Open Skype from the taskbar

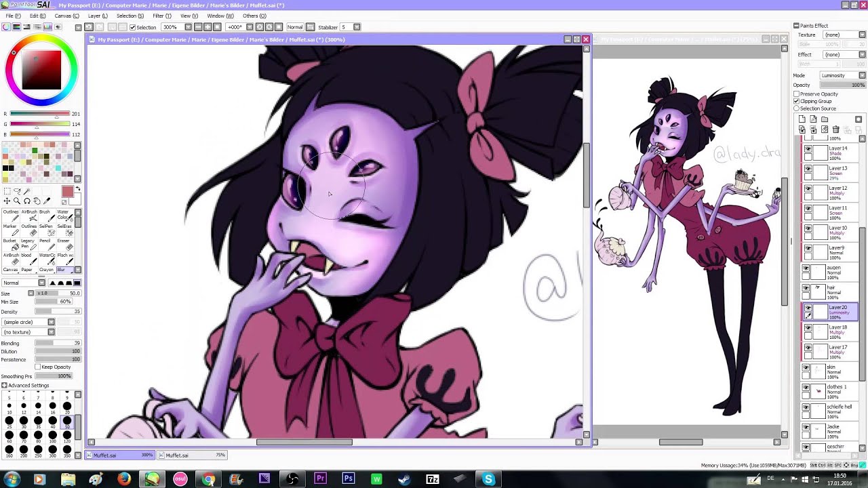tap(488, 479)
